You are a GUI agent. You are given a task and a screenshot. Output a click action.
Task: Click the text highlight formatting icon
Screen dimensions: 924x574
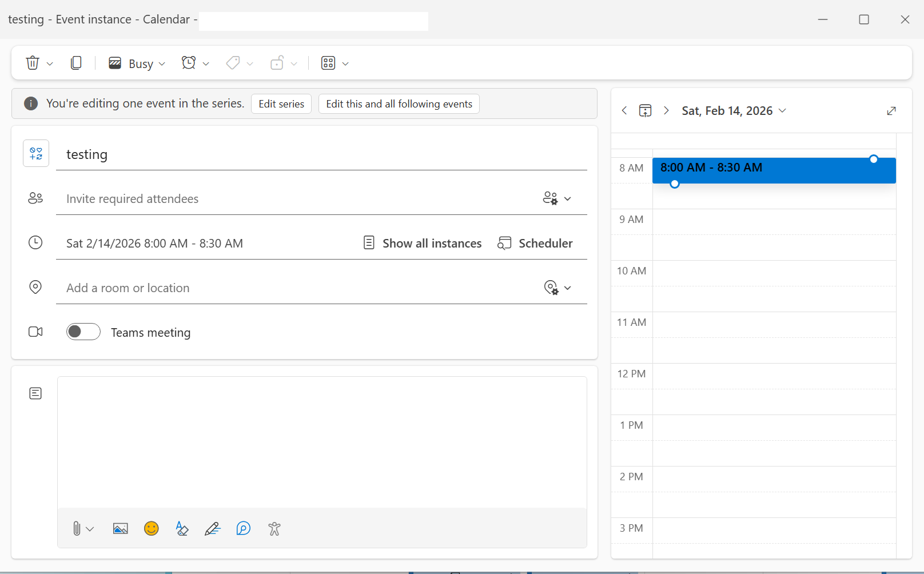[x=182, y=529]
